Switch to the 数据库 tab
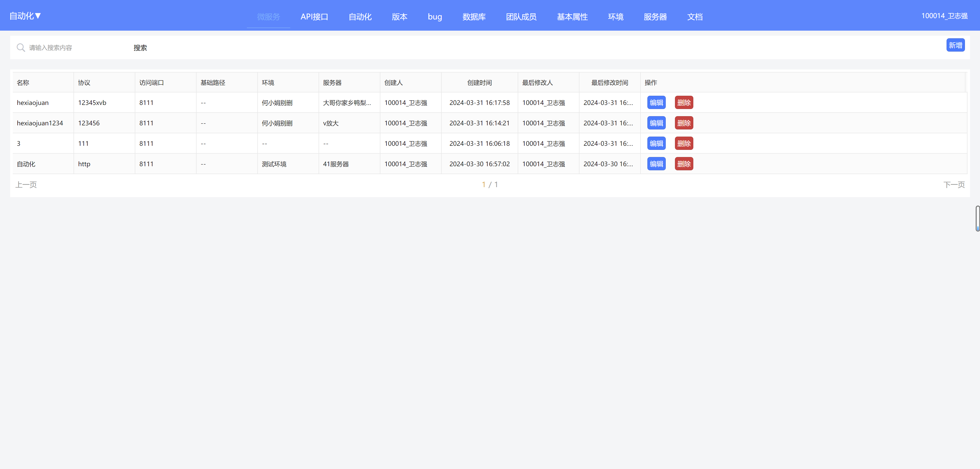 pos(474,17)
